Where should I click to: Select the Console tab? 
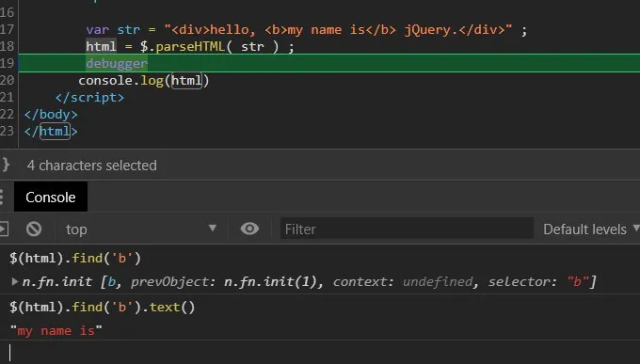click(51, 198)
